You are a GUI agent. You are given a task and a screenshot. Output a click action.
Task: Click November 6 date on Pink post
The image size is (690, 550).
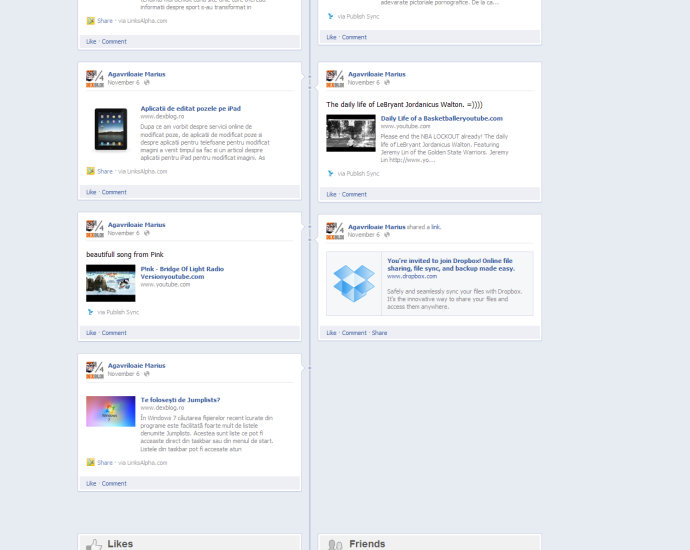(124, 233)
